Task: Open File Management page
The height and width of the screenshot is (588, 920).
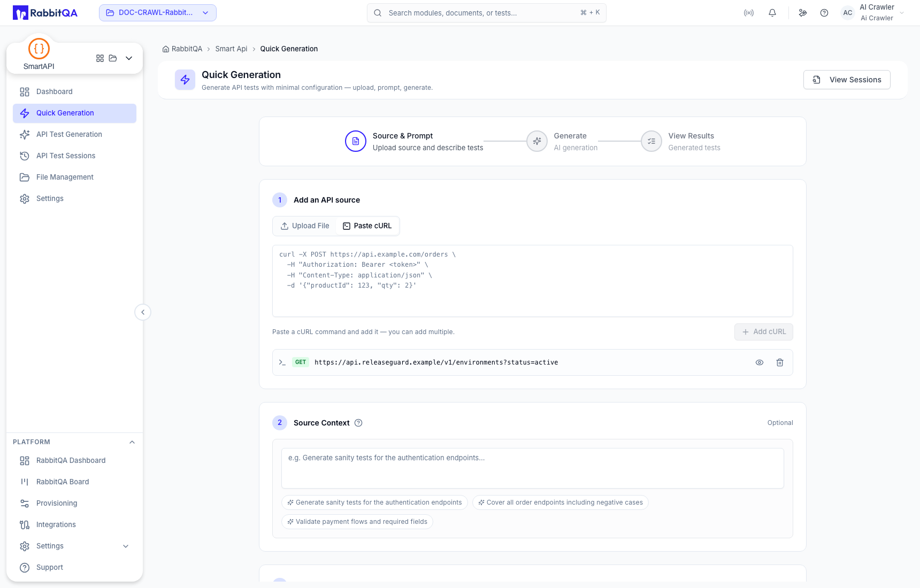Action: click(x=74, y=177)
